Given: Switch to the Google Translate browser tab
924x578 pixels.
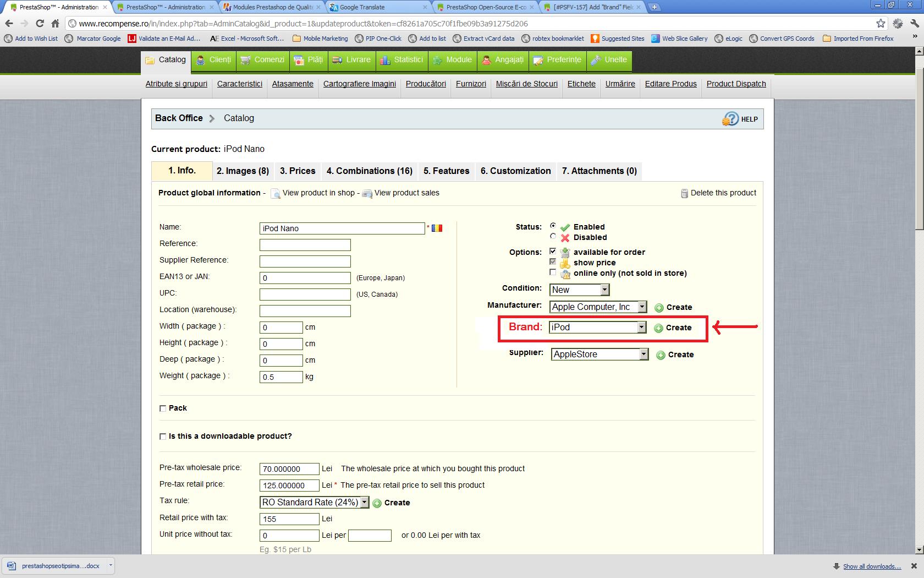Looking at the screenshot, I should [377, 7].
